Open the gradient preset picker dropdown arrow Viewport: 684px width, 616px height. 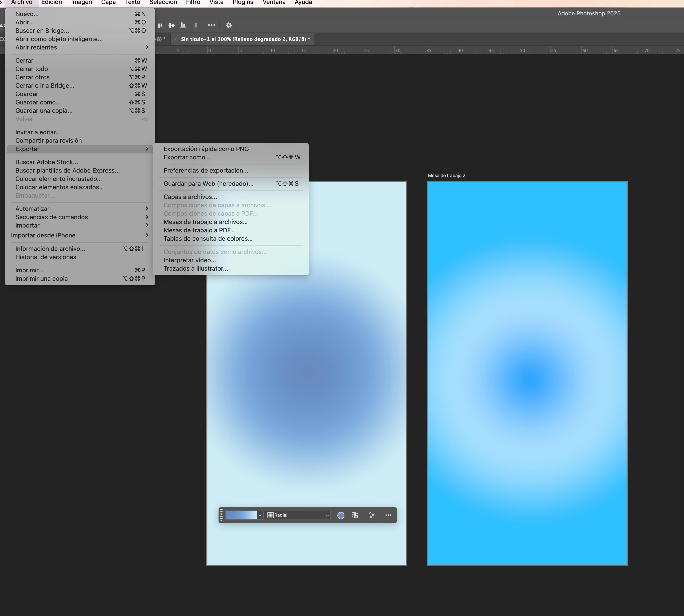pyautogui.click(x=260, y=515)
